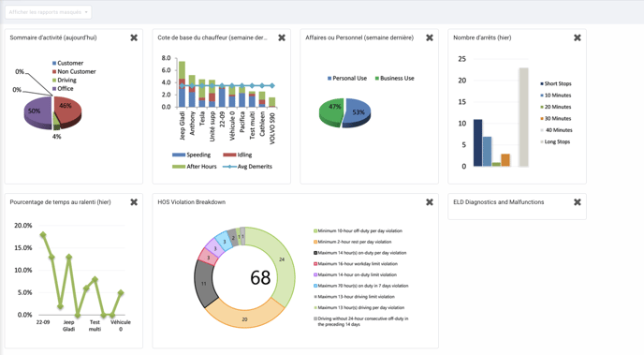644x355 pixels.
Task: Close the Sommaire d'activité widget
Action: pos(134,37)
